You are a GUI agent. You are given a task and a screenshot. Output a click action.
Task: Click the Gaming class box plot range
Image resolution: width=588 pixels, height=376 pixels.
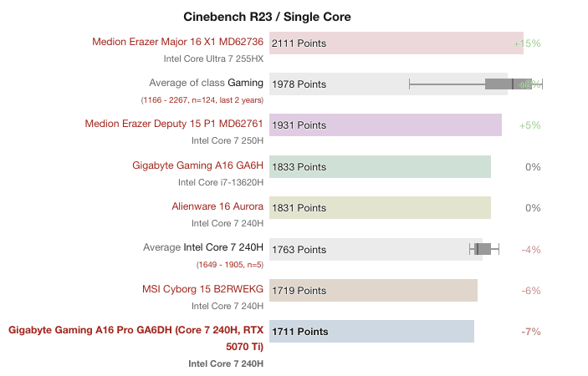[x=476, y=84]
